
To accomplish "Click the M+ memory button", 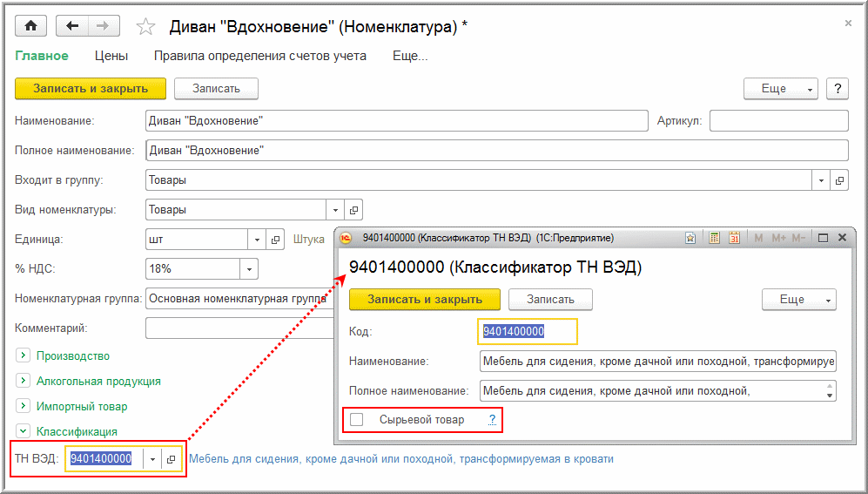I will (x=779, y=238).
